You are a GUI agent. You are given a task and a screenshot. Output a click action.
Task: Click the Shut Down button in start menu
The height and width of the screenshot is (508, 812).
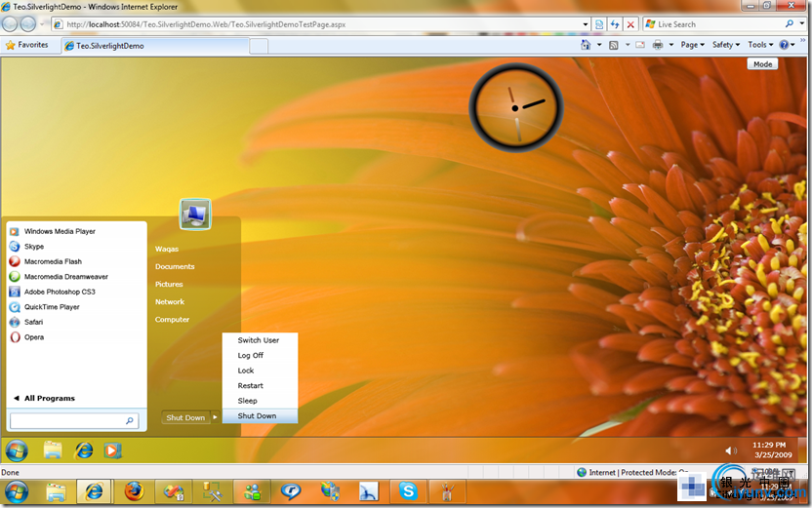click(185, 417)
